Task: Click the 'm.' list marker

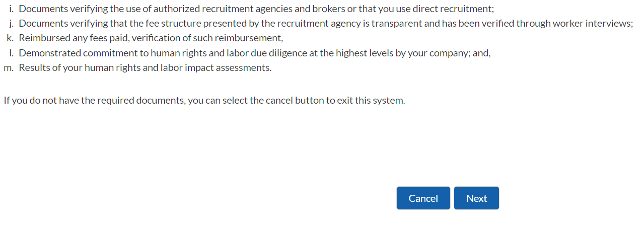Action: point(8,67)
